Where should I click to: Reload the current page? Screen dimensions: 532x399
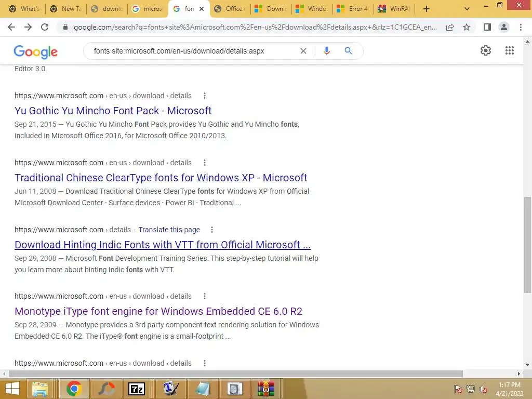[x=45, y=27]
